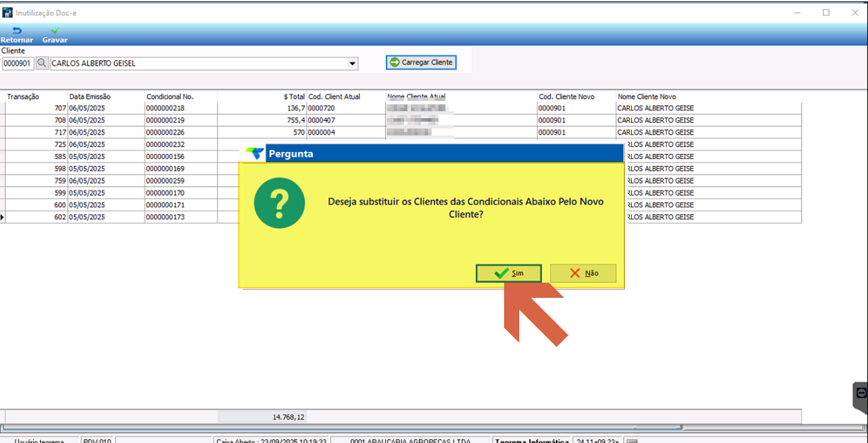Decline with the Não button
The height and width of the screenshot is (443, 868).
(x=584, y=273)
